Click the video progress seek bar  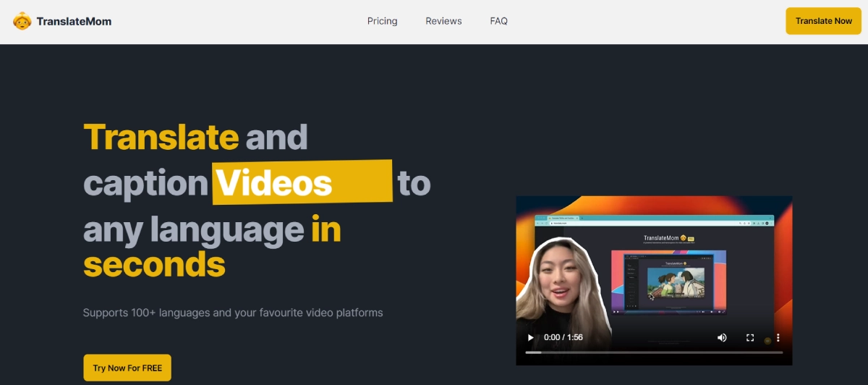(x=654, y=352)
